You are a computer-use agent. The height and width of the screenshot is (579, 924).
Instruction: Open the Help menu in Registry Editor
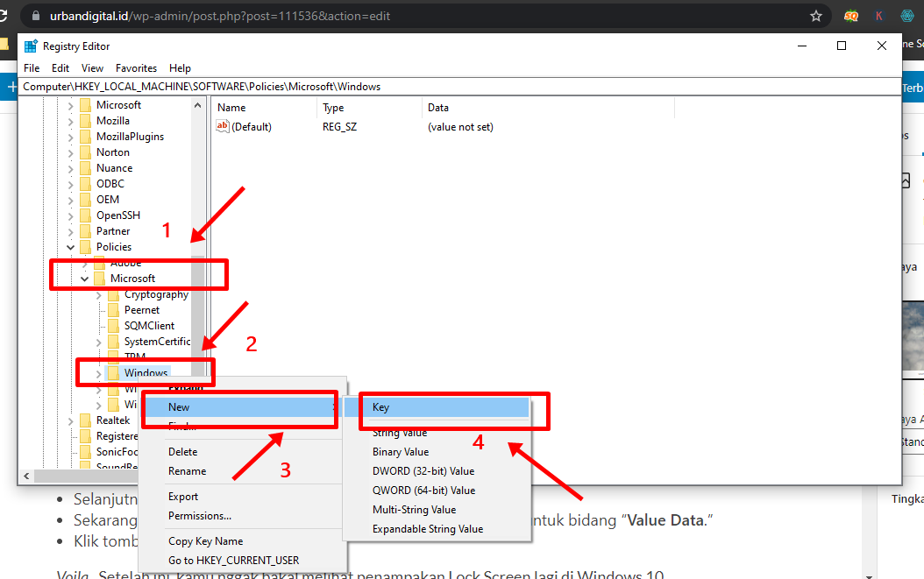[180, 68]
